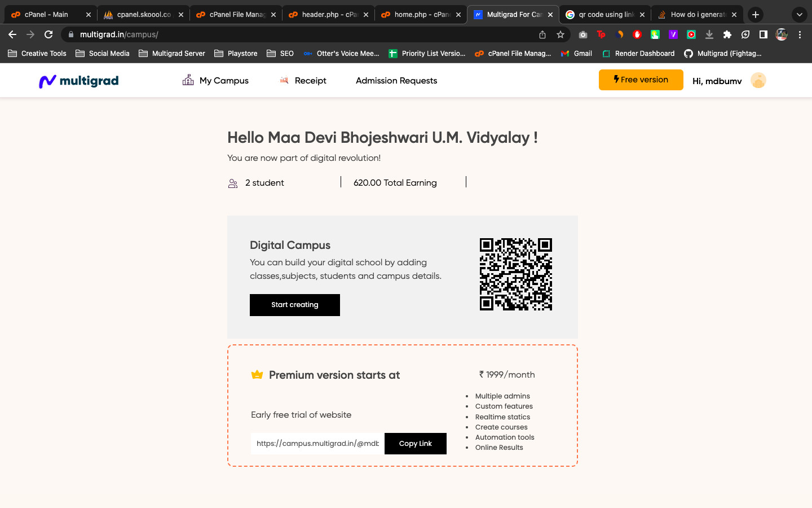
Task: Open Social Media bookmark folder
Action: (103, 54)
